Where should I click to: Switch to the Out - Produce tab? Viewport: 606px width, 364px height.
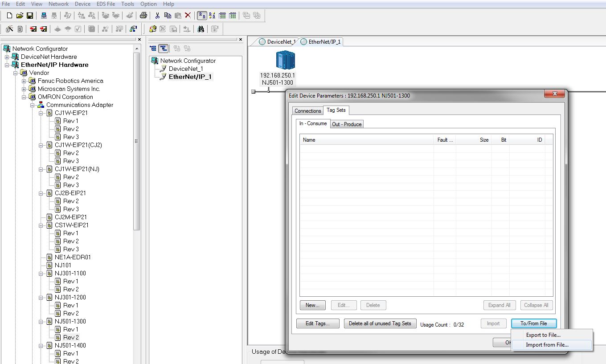[347, 124]
